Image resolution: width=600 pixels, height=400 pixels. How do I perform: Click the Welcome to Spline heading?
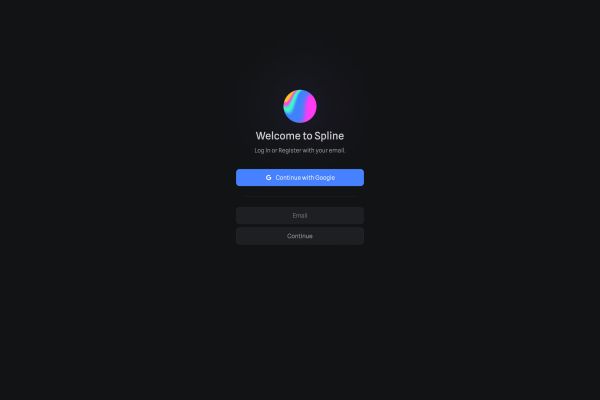click(300, 136)
